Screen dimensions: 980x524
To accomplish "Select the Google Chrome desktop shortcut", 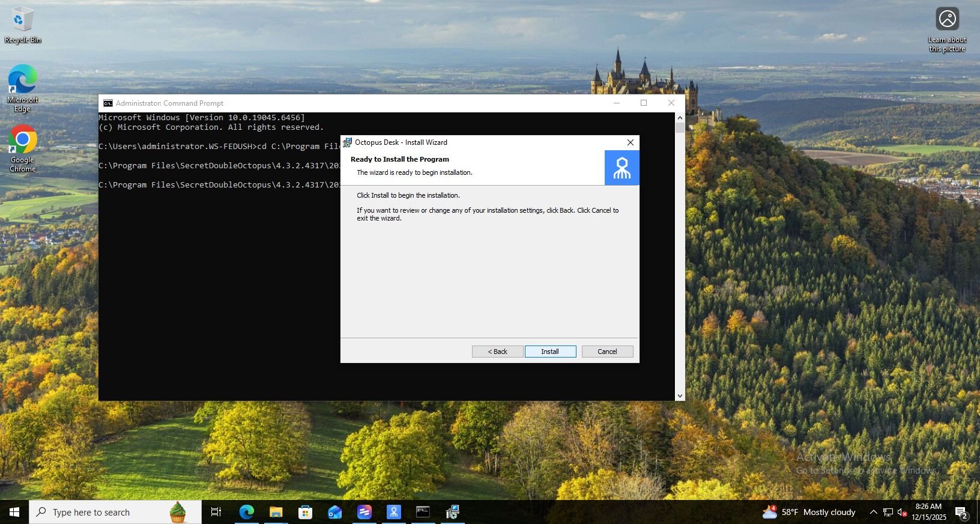I will coord(23,148).
